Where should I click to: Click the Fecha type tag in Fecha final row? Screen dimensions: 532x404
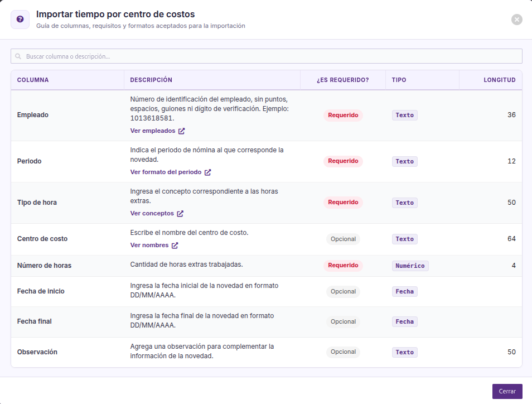click(404, 322)
